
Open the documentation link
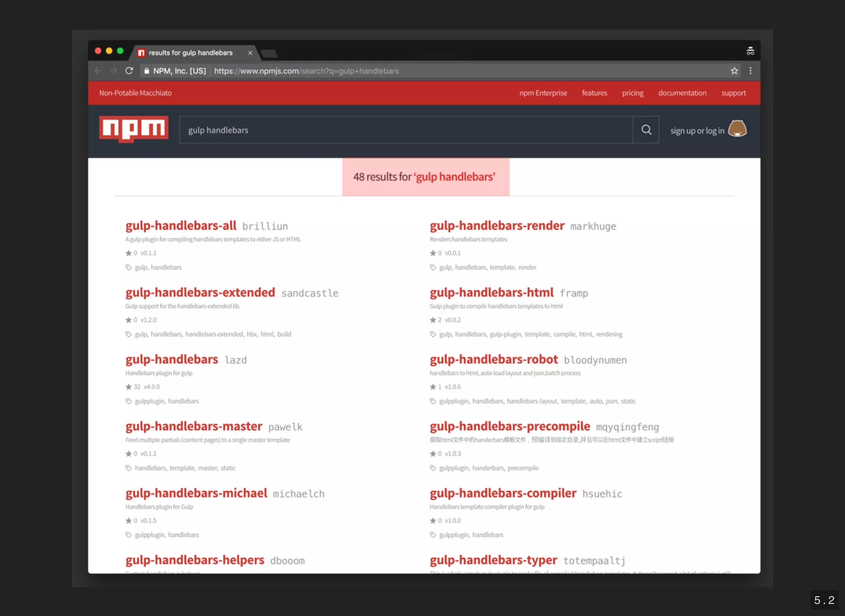682,93
